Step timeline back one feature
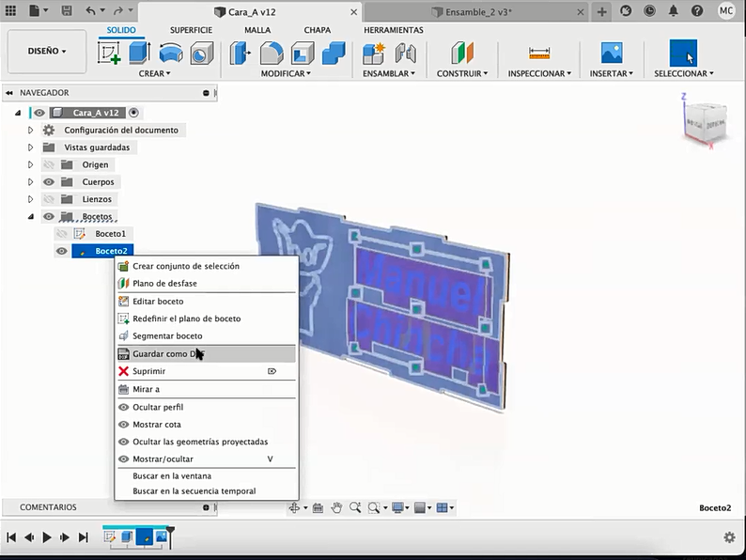Screen dimensions: 746x560 tap(29, 537)
